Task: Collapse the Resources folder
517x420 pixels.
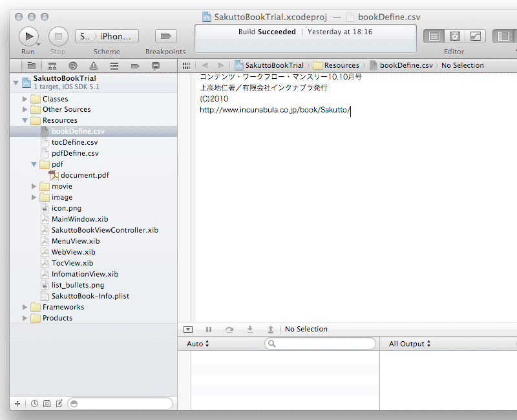Action: 25,120
